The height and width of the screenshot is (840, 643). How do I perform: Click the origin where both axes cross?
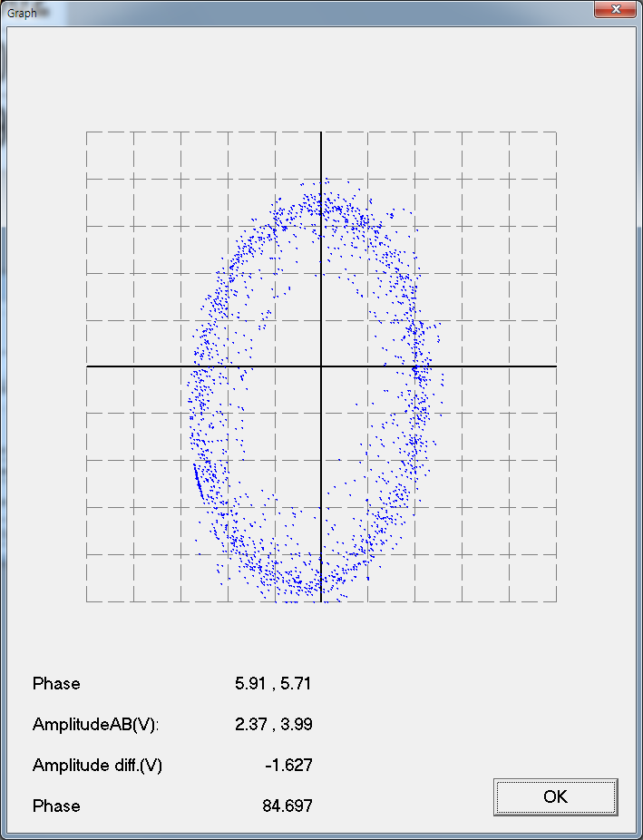[x=321, y=366]
